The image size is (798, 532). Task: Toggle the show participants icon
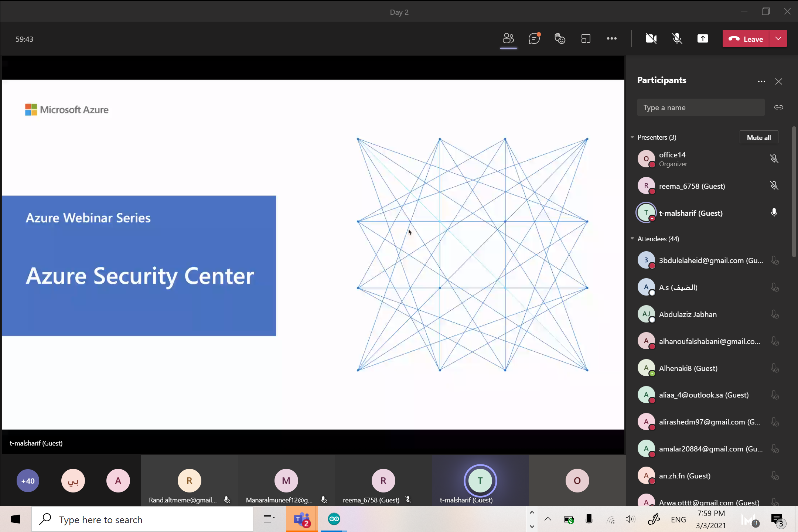pyautogui.click(x=508, y=39)
